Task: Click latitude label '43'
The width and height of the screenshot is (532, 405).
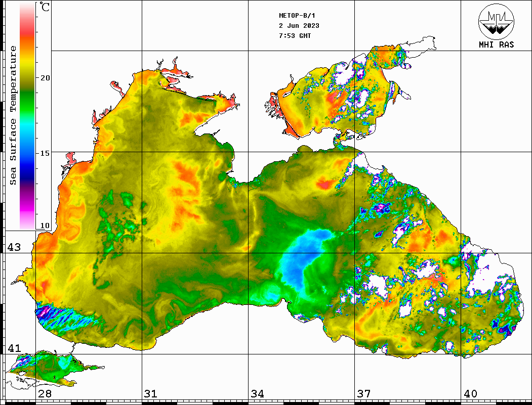Action: (x=14, y=247)
